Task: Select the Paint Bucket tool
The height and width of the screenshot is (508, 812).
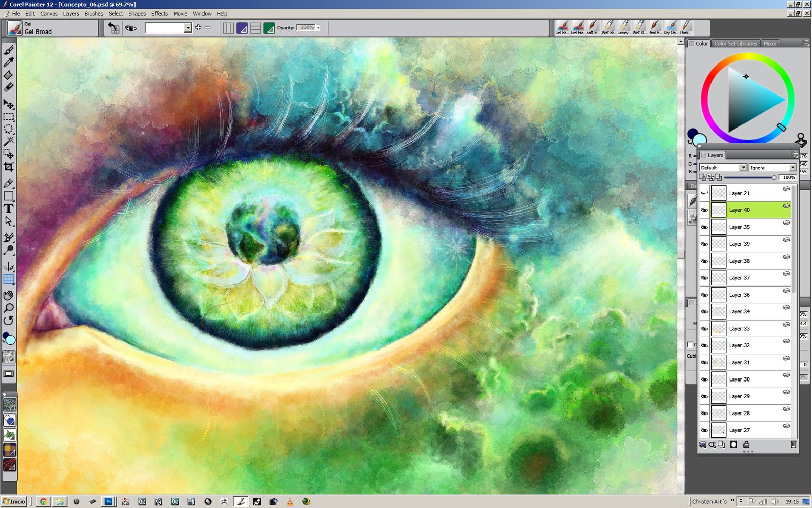Action: [x=9, y=75]
